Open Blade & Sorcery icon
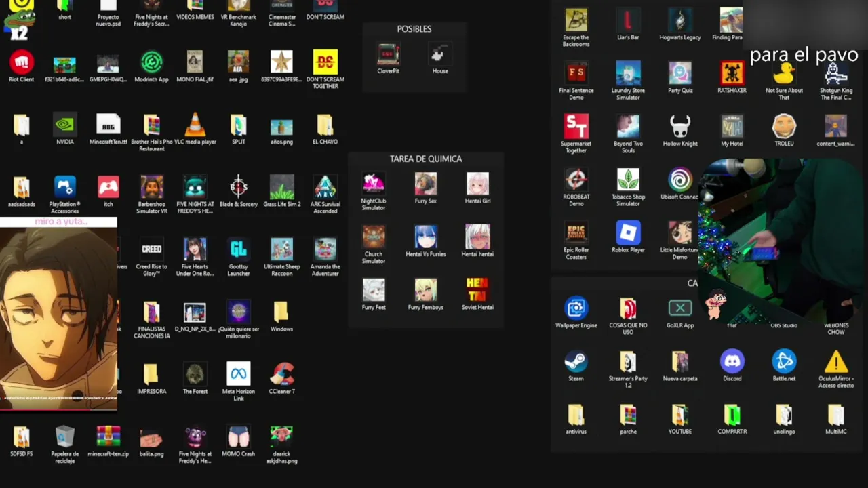Viewport: 868px width, 488px height. coord(238,187)
